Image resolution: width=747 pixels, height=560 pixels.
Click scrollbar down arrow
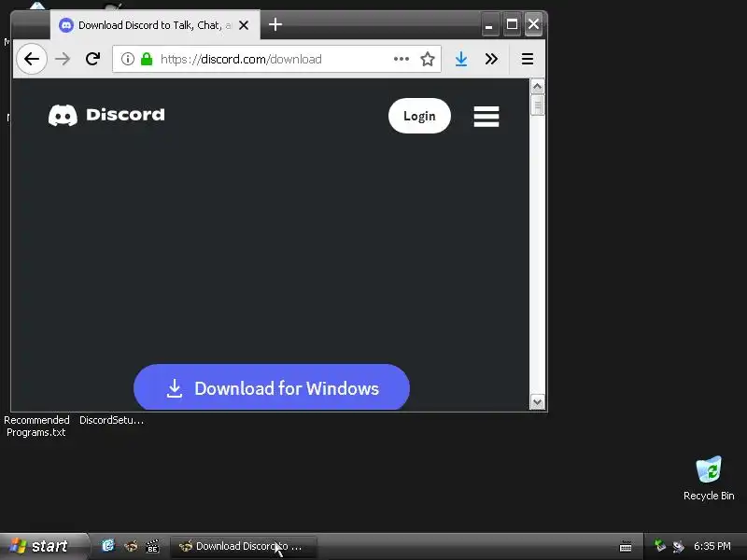538,402
